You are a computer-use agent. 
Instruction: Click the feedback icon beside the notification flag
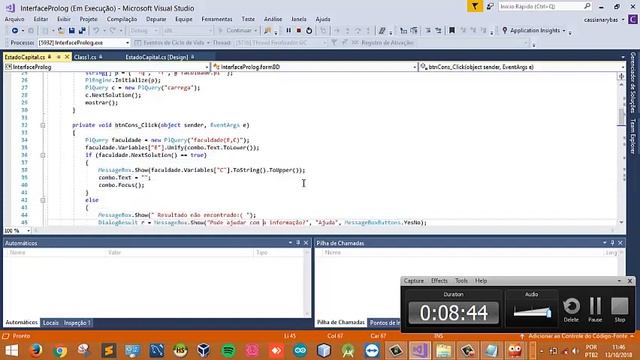click(x=490, y=6)
